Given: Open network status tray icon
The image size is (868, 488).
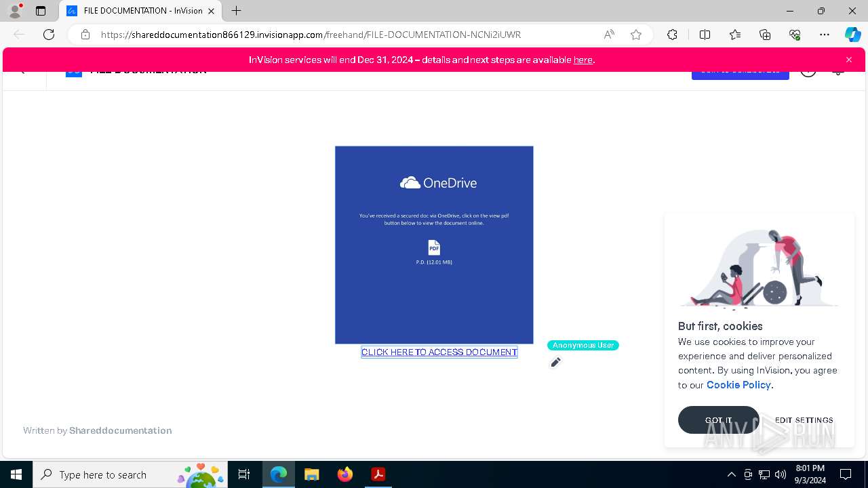Looking at the screenshot, I should 764,474.
